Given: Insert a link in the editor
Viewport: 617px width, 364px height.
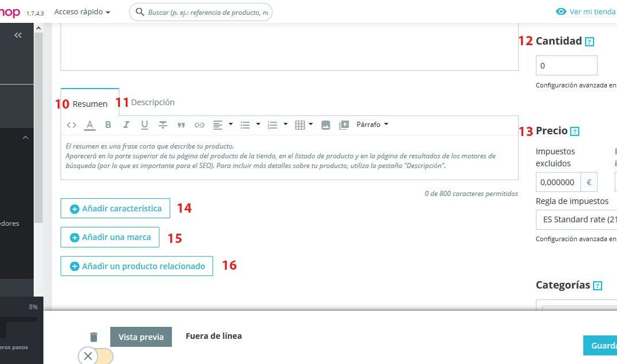Looking at the screenshot, I should (199, 125).
